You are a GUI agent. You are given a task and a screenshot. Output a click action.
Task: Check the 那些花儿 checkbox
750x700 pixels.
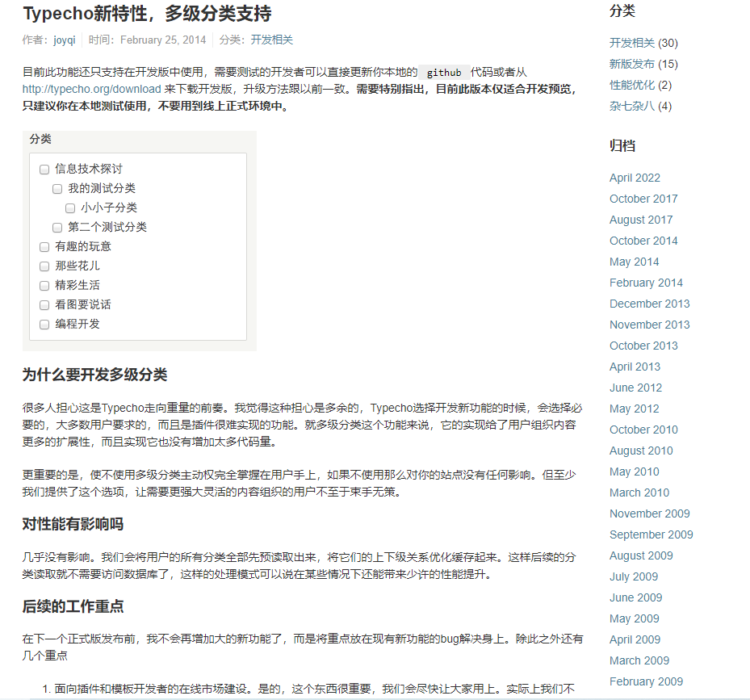coord(44,266)
